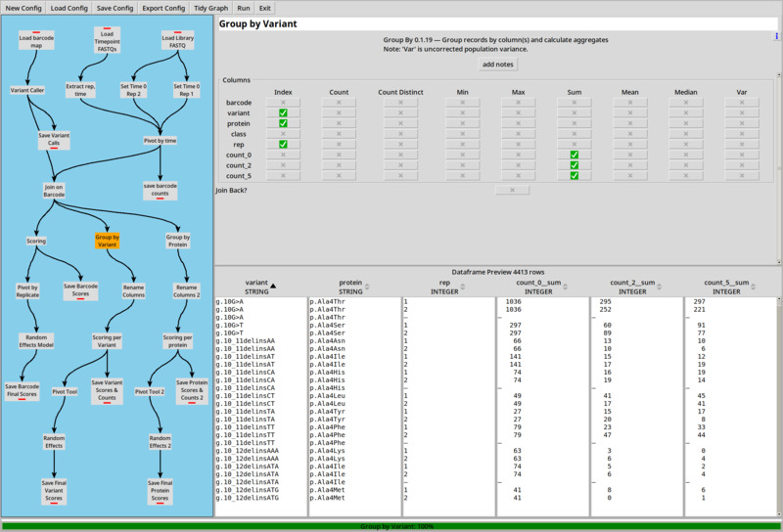Select the Random Effects Model node

(x=36, y=341)
